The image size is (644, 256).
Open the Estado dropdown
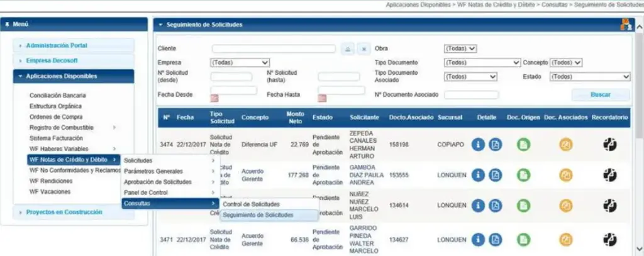(x=590, y=77)
